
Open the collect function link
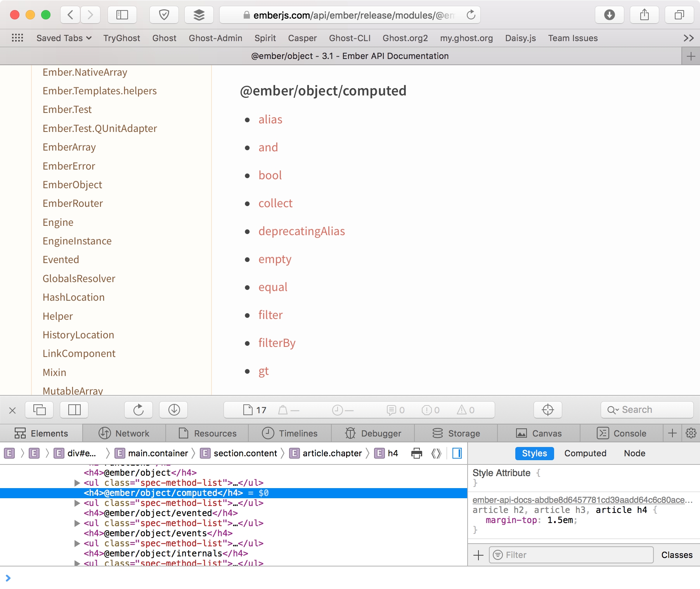tap(275, 203)
